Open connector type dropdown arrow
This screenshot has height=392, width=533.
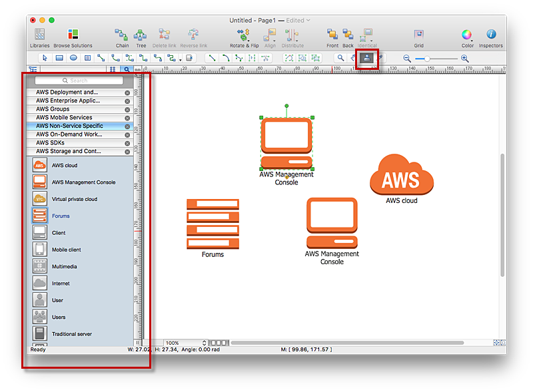(x=180, y=60)
